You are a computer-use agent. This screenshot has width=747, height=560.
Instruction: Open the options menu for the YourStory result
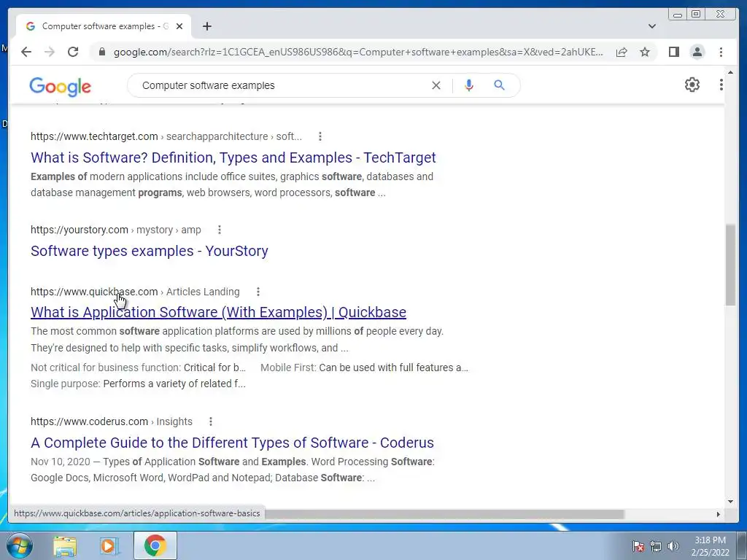point(220,230)
